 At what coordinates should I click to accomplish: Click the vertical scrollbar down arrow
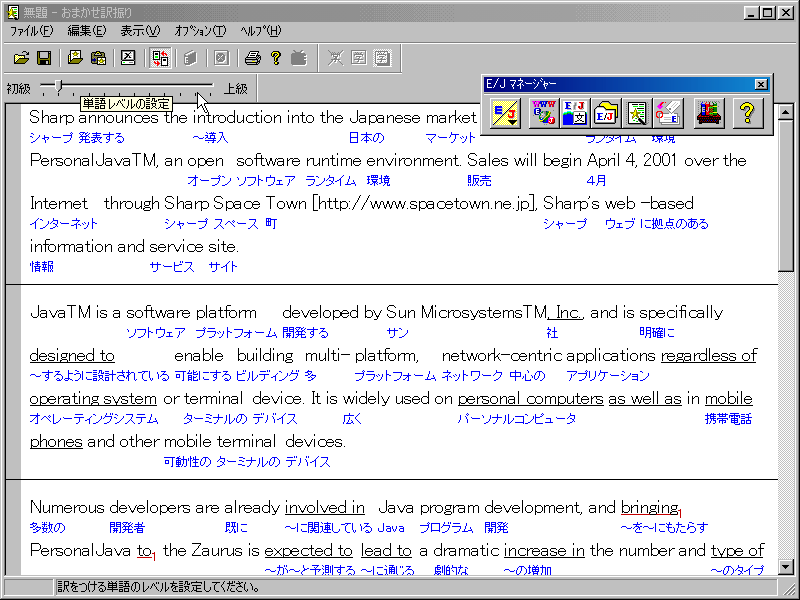[786, 566]
